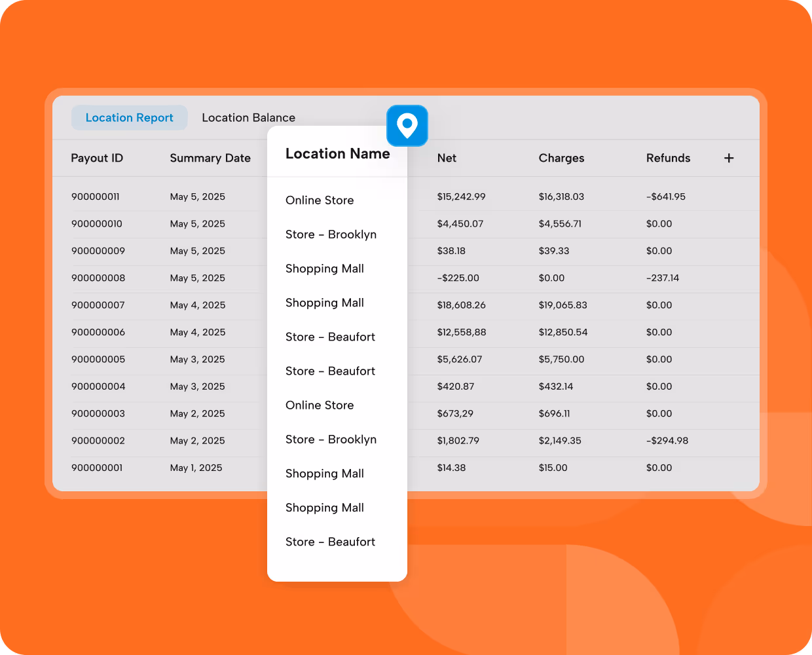Select payout ID 900000001
The height and width of the screenshot is (655, 812).
pos(97,468)
